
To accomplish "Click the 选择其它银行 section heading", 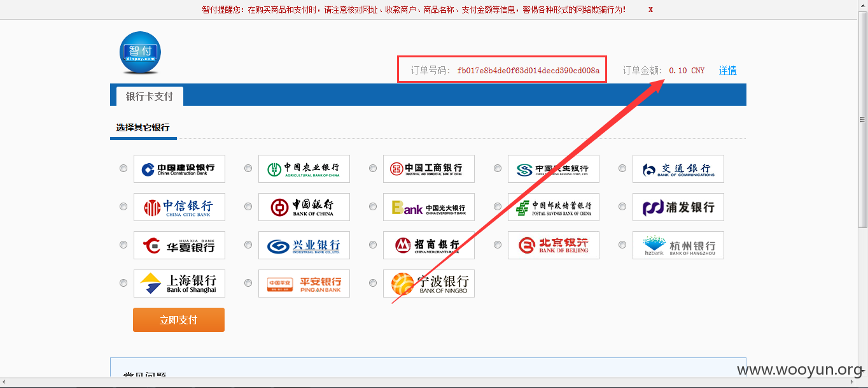I will [x=143, y=127].
